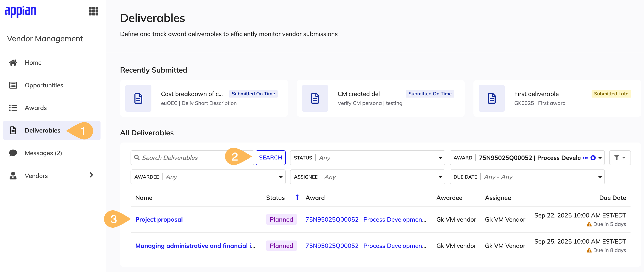Click the search magnifier icon
Viewport: 644px width, 272px height.
137,158
